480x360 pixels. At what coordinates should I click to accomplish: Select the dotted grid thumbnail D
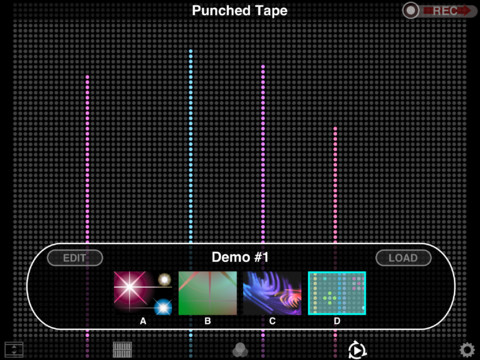337,293
